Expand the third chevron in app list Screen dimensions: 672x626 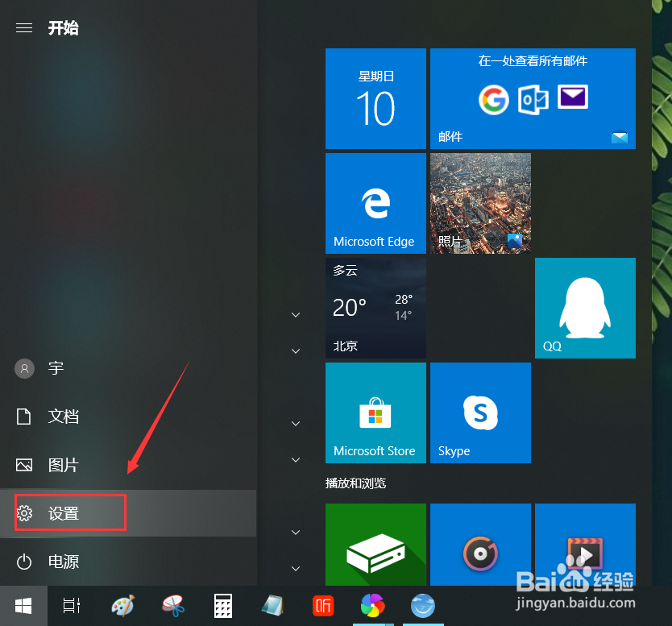296,423
